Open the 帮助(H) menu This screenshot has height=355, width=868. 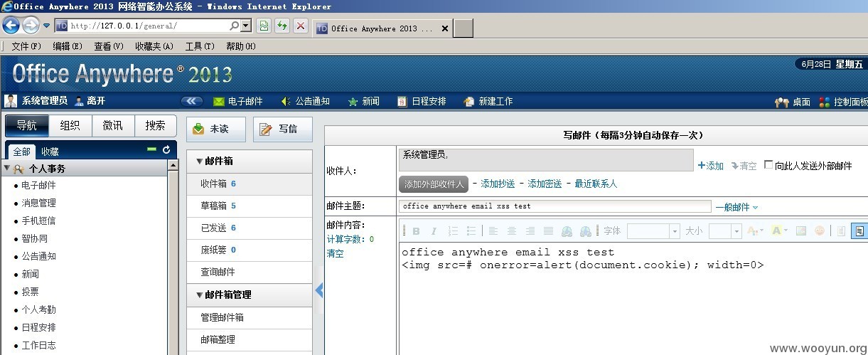coord(241,46)
